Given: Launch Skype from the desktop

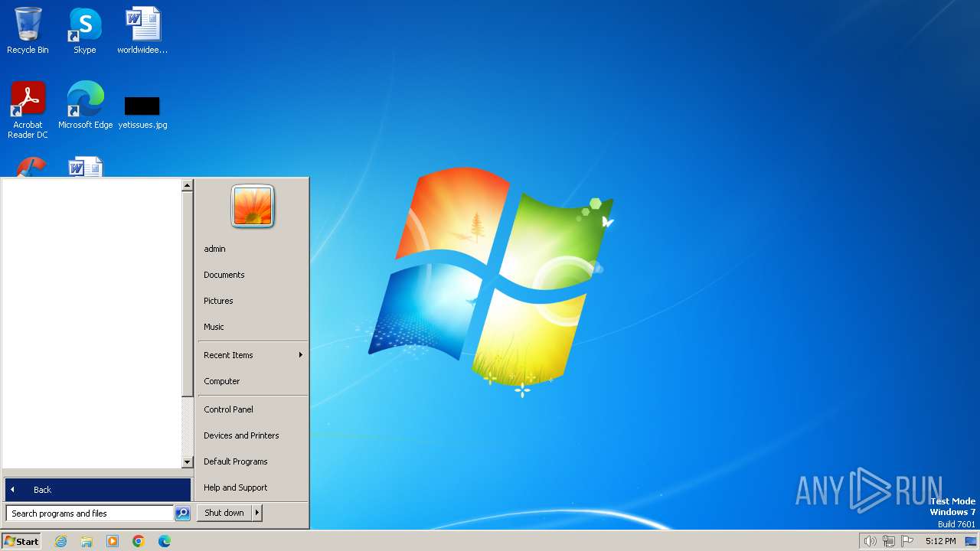Looking at the screenshot, I should (85, 31).
